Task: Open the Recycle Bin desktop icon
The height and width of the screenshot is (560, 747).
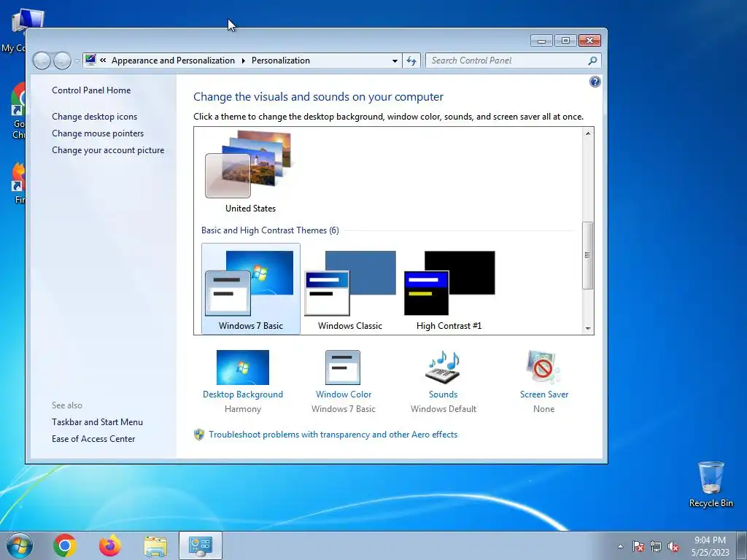Action: pos(711,484)
